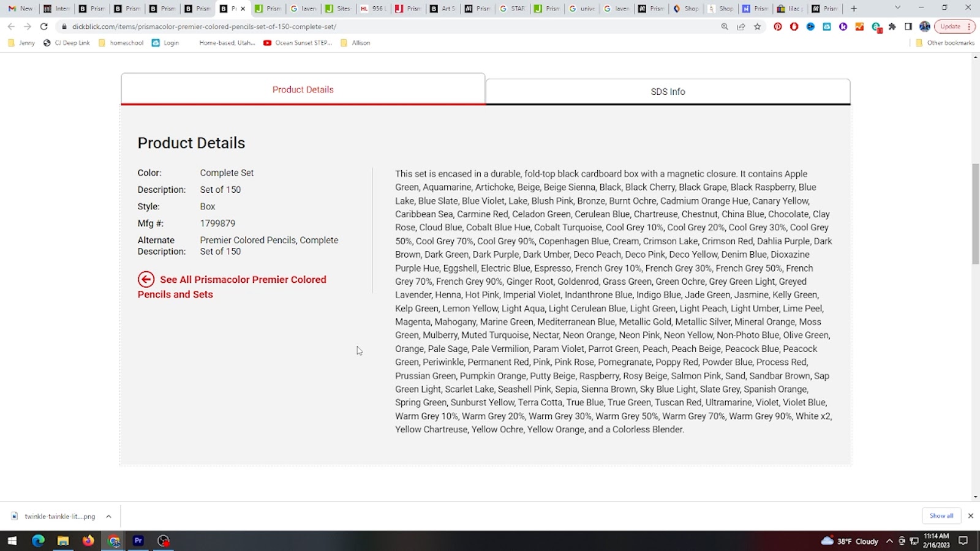View site info via the padlock icon
The height and width of the screenshot is (551, 980).
(x=64, y=26)
